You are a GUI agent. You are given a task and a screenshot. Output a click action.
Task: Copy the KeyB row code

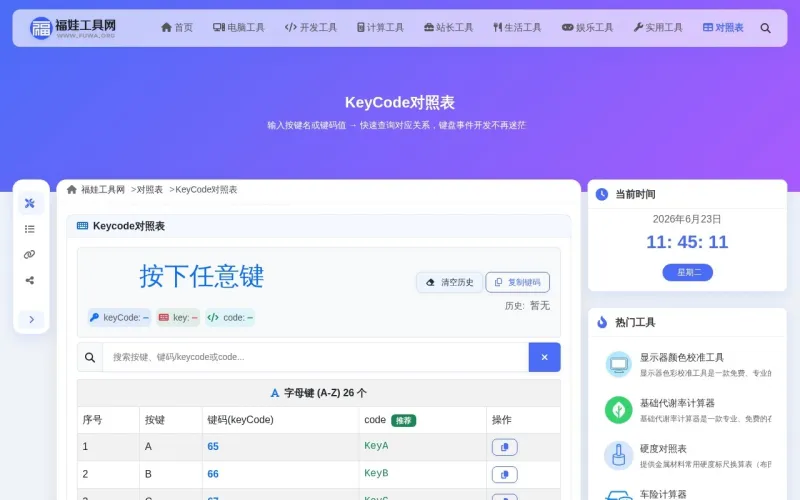click(x=505, y=474)
